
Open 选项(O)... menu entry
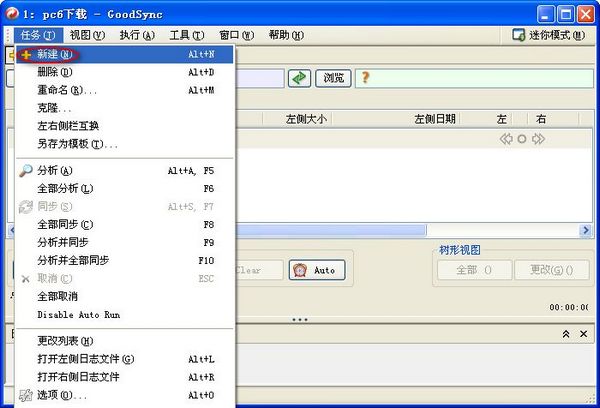[124, 395]
